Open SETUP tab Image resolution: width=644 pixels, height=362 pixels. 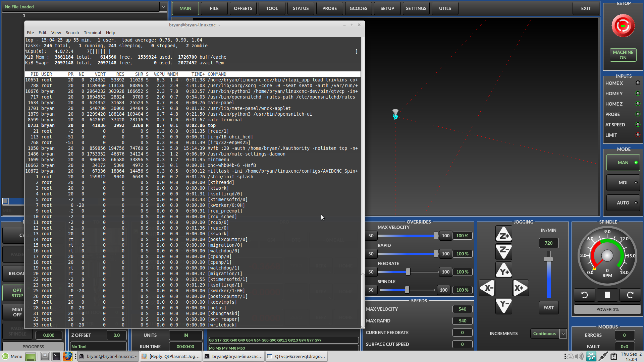tap(387, 8)
